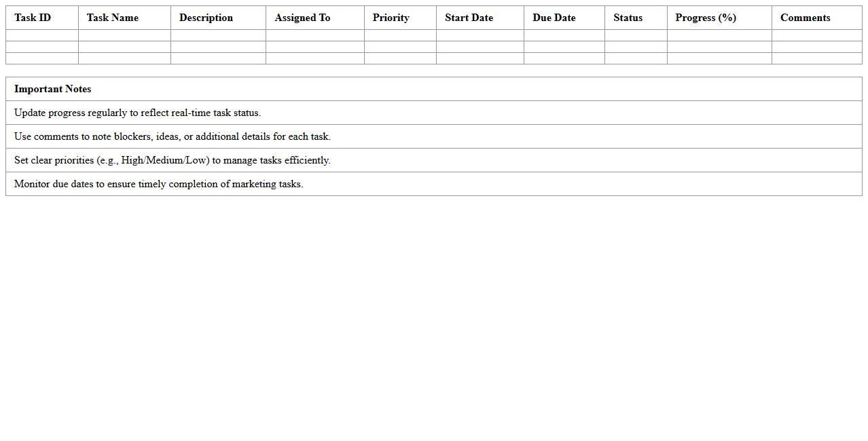Click the Progress (%) column header
This screenshot has width=868, height=441.
(706, 18)
